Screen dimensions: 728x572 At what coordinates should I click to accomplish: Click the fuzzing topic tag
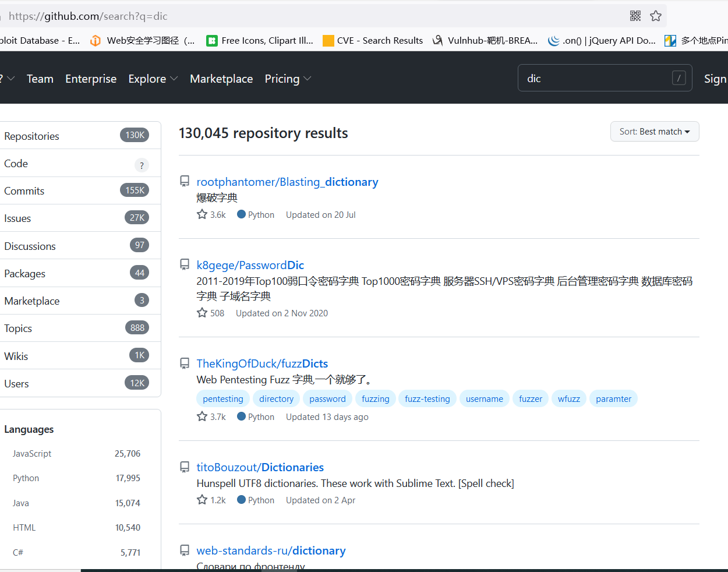(x=375, y=398)
